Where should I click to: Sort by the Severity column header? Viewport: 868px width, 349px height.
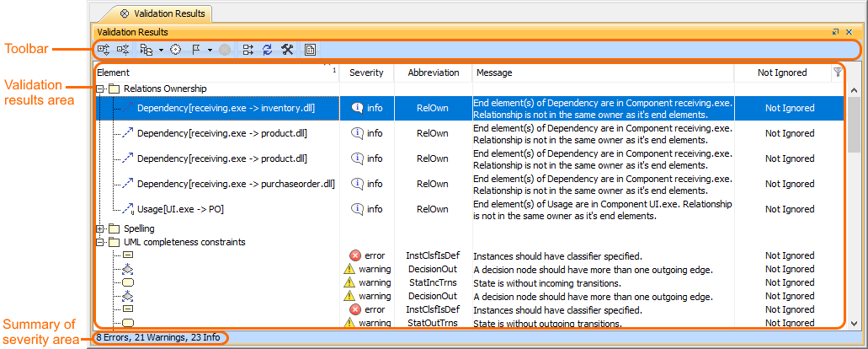pos(366,72)
